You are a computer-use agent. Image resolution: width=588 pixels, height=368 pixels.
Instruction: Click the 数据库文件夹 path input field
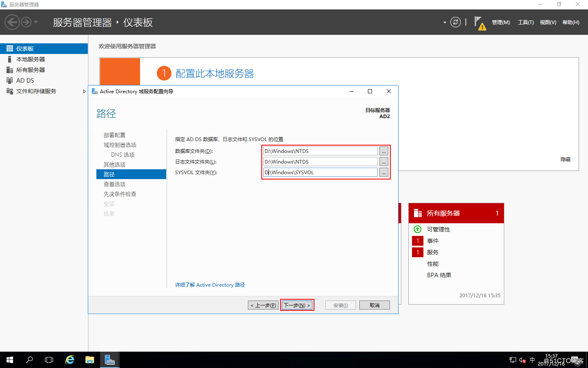tap(320, 151)
